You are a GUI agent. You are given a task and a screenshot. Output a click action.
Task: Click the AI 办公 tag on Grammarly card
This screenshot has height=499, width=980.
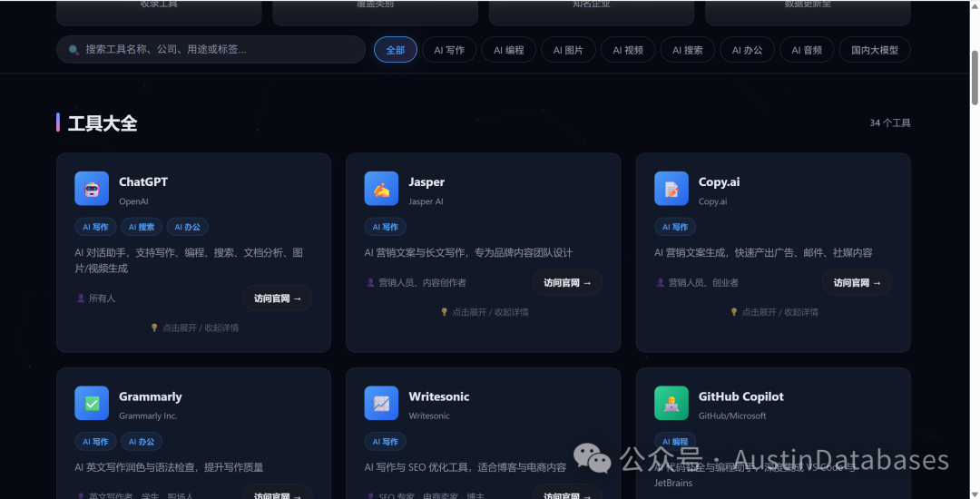click(x=142, y=442)
